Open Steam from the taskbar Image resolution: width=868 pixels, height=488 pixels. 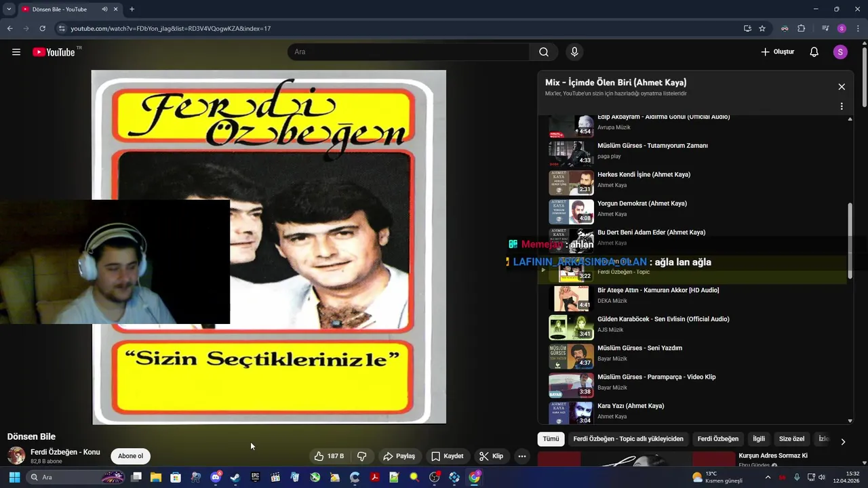[235, 477]
